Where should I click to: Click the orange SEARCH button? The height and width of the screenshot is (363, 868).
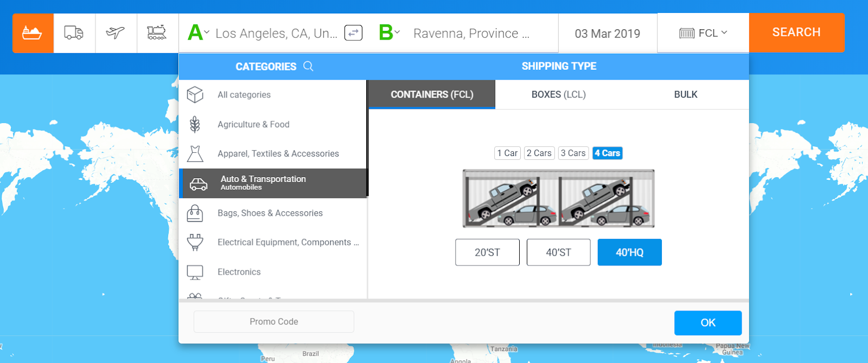point(797,33)
